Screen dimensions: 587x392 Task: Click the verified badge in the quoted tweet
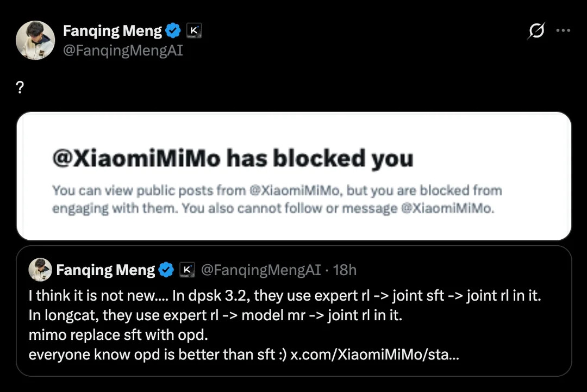[166, 270]
